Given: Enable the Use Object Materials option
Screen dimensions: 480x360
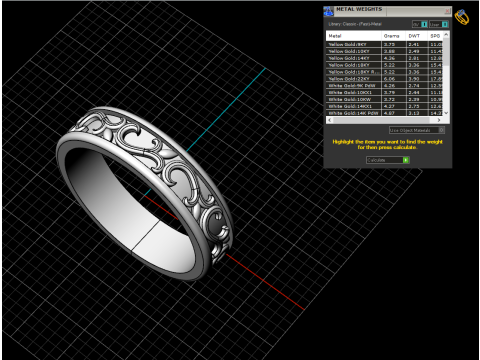Looking at the screenshot, I should pos(417,130).
